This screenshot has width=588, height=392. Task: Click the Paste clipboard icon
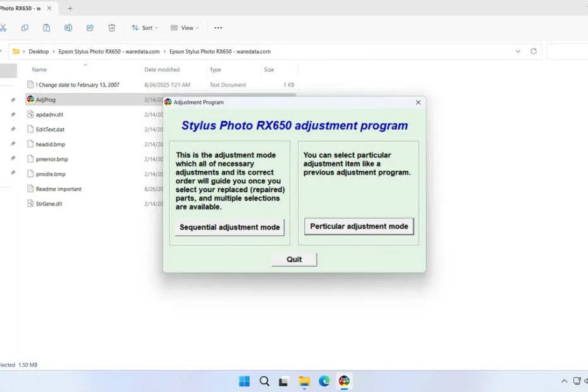(x=47, y=28)
